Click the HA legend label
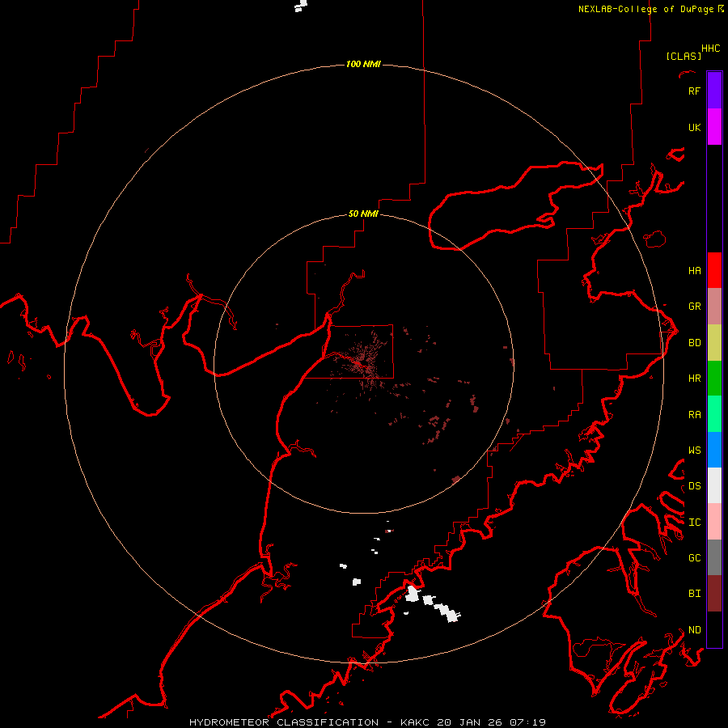The height and width of the screenshot is (728, 728). (694, 270)
